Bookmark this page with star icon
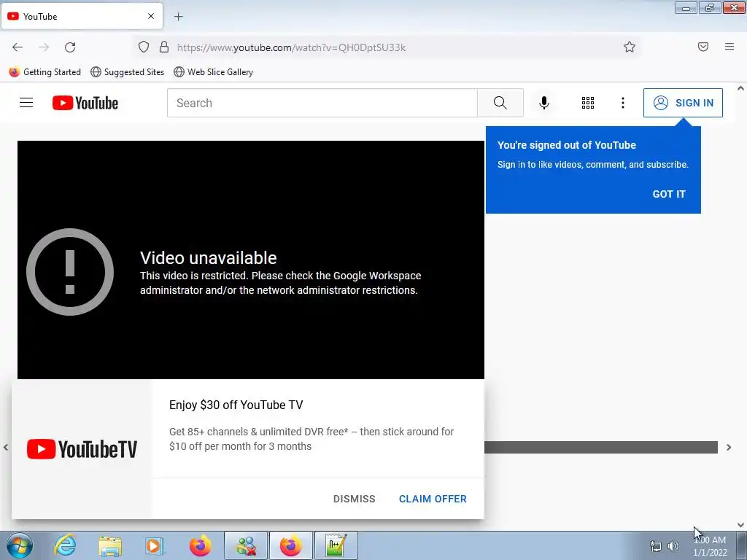Image resolution: width=747 pixels, height=560 pixels. pos(630,47)
